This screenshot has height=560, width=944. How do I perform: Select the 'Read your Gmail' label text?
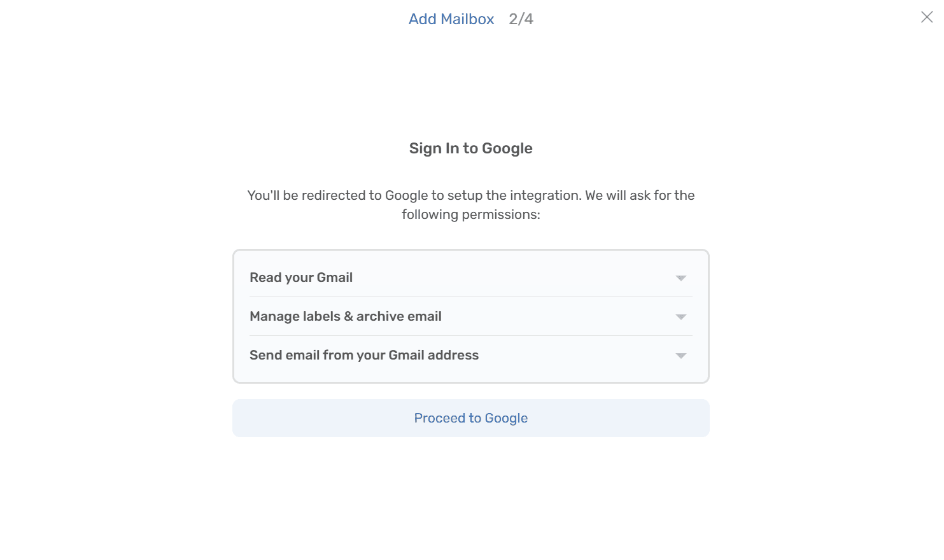pos(301,277)
